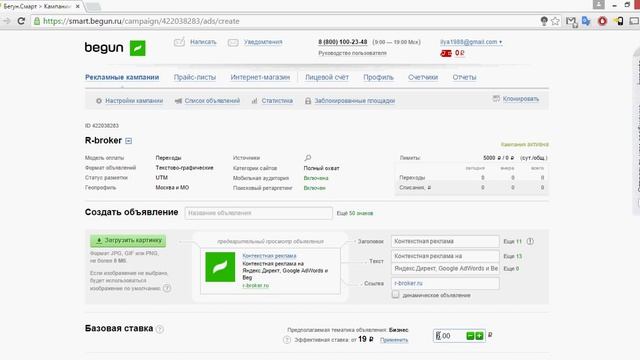Click the r-broker.ru link in ad preview
Screen dimensions: 640x360
click(256, 285)
